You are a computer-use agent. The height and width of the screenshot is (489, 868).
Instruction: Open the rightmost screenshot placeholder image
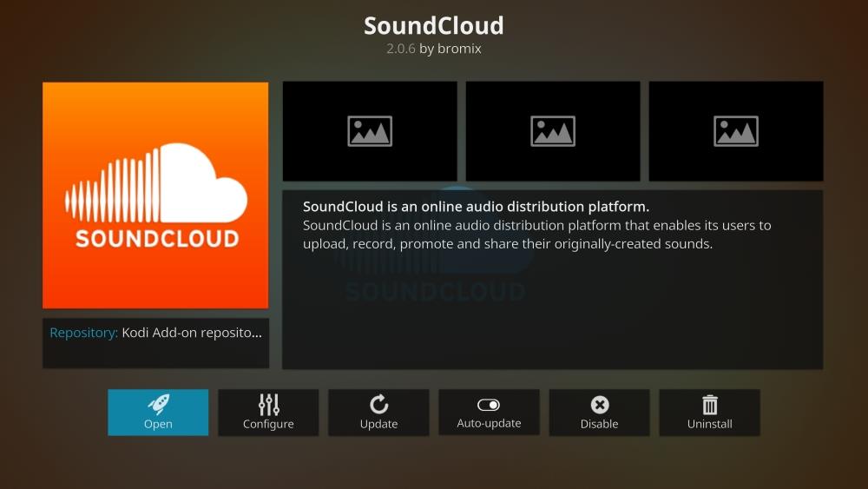(x=736, y=131)
